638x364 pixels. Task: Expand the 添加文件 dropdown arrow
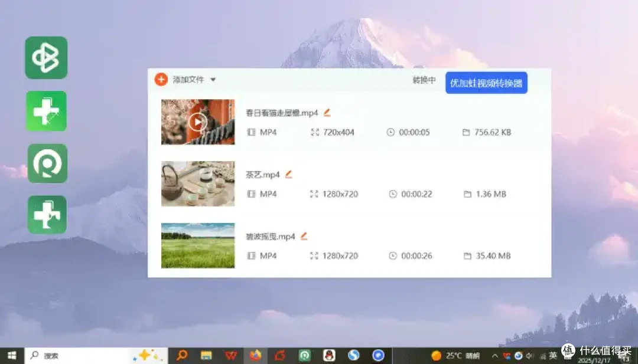click(213, 80)
